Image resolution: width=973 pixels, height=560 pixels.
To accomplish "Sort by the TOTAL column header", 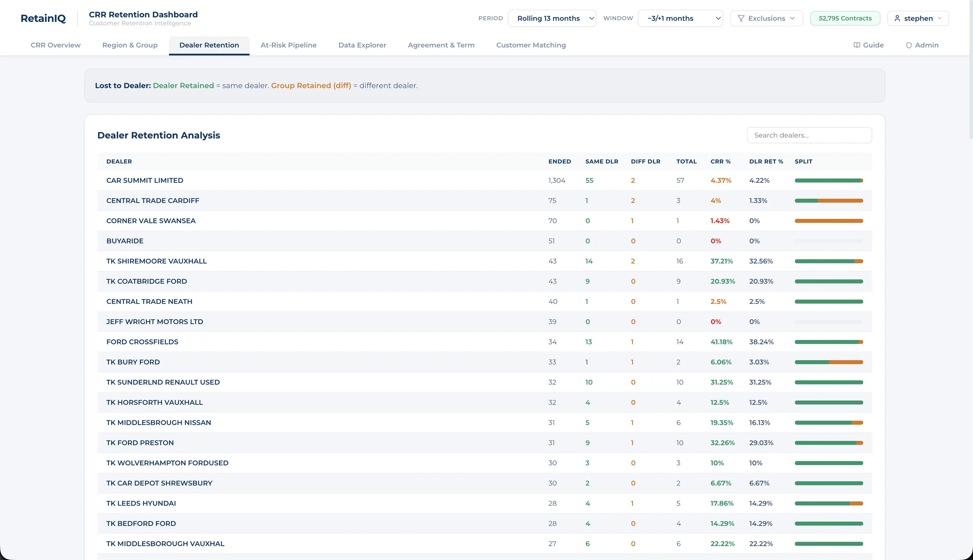I will 686,161.
